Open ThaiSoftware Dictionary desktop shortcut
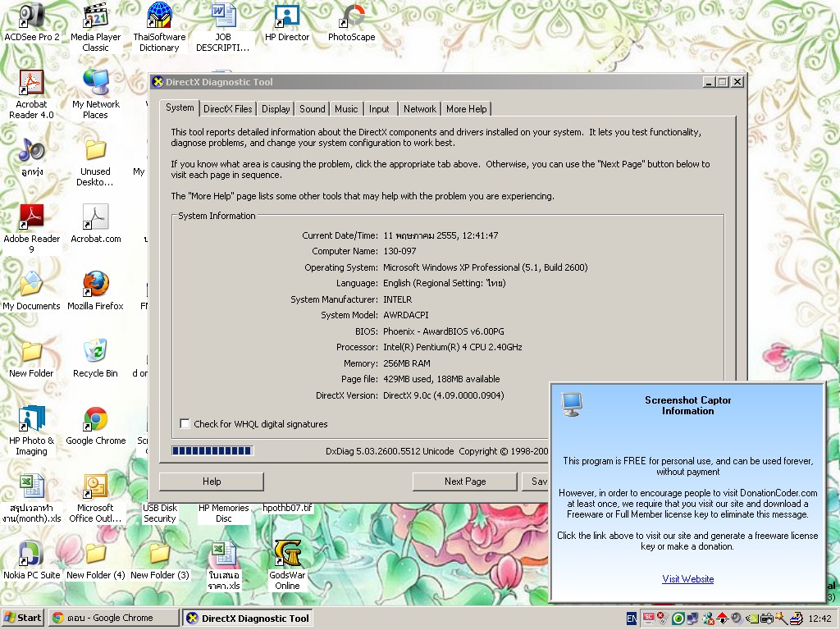This screenshot has width=840, height=630. [159, 27]
